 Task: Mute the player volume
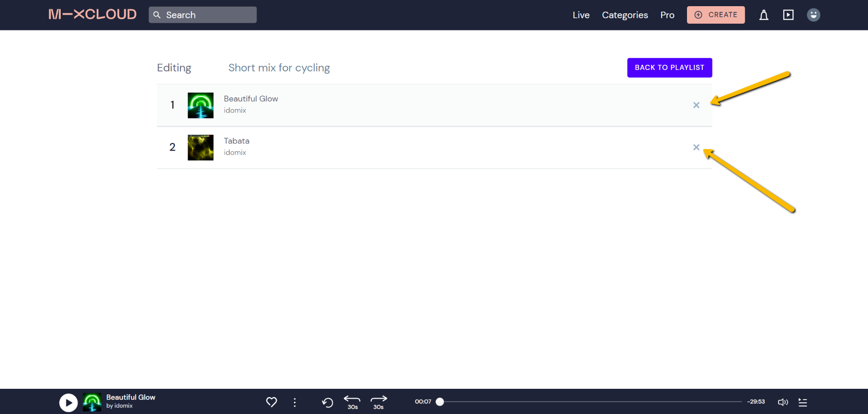(x=783, y=402)
